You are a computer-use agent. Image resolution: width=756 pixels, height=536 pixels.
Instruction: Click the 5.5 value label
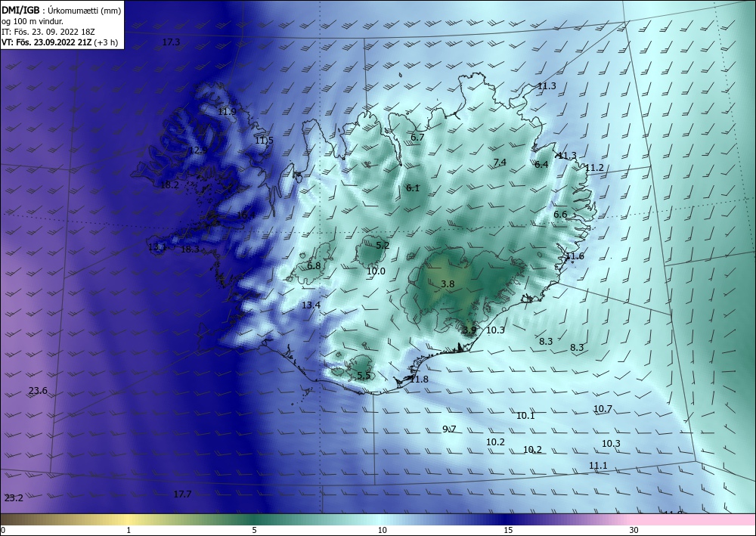[364, 376]
